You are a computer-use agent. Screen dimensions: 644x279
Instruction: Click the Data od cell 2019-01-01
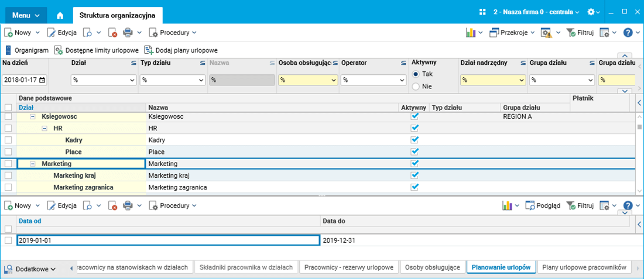tap(167, 240)
